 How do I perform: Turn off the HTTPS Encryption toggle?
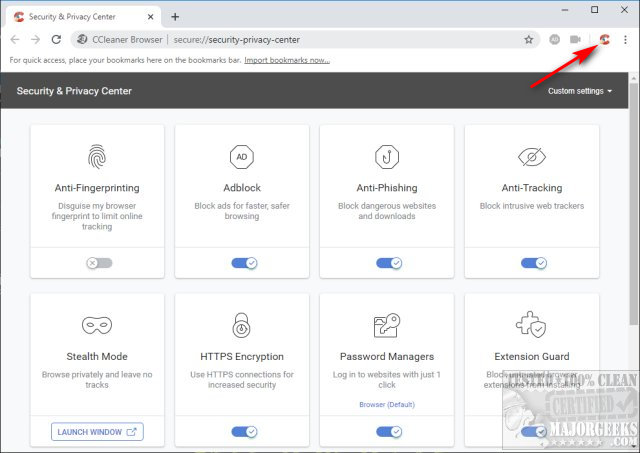click(x=244, y=431)
